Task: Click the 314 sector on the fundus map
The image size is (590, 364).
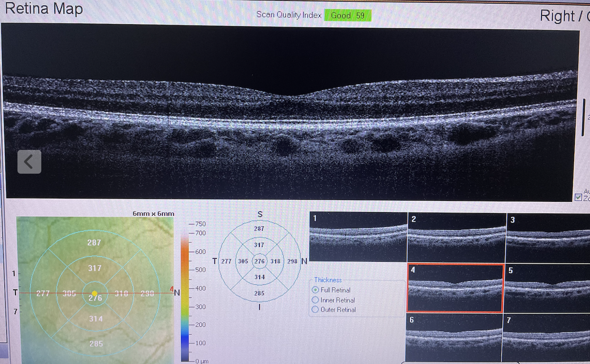Action: click(96, 319)
